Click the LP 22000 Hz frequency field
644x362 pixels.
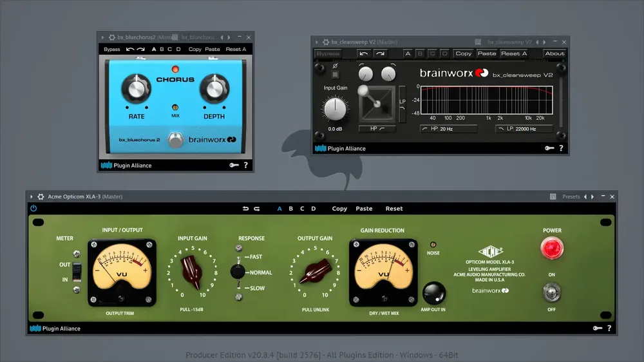(524, 129)
